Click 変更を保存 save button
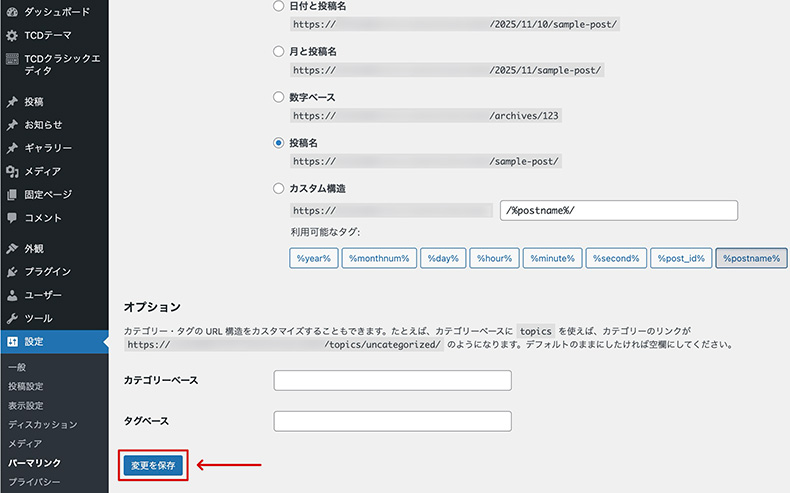This screenshot has height=493, width=790. pyautogui.click(x=153, y=465)
